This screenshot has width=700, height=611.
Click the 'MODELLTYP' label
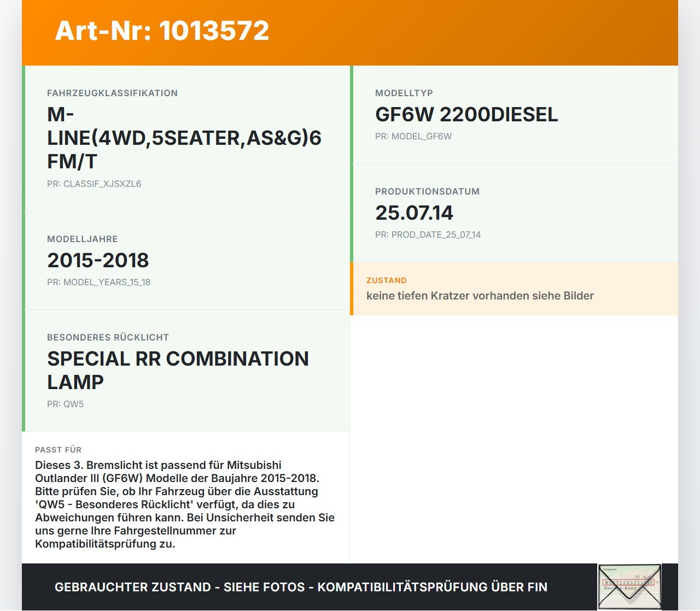pyautogui.click(x=404, y=93)
